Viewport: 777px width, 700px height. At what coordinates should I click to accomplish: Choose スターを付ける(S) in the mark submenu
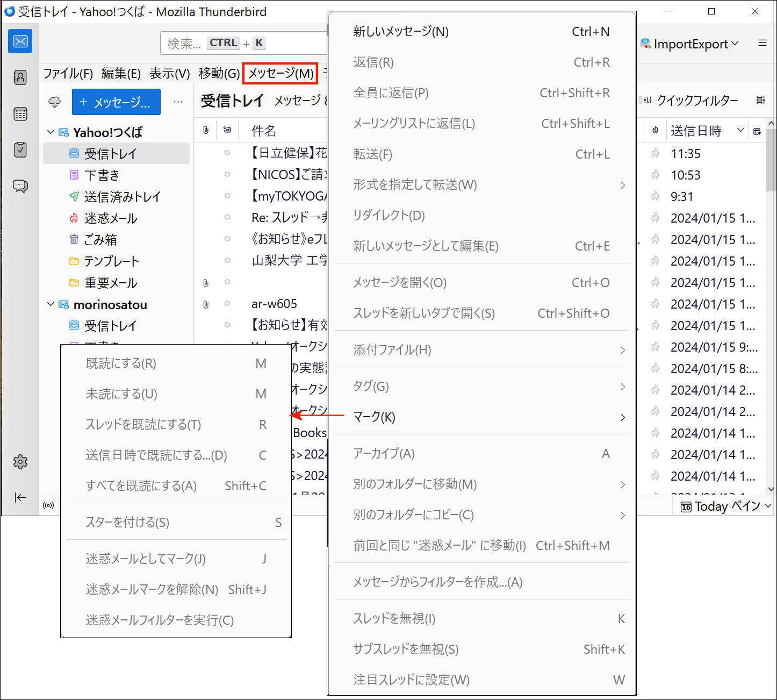[x=127, y=522]
